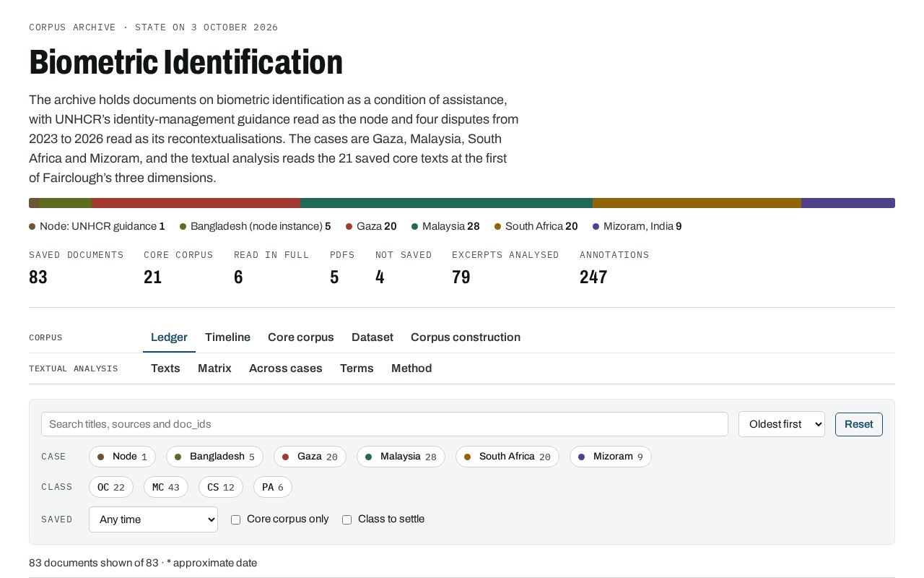Click the Annotations count 247
This screenshot has width=924, height=578.
[593, 277]
